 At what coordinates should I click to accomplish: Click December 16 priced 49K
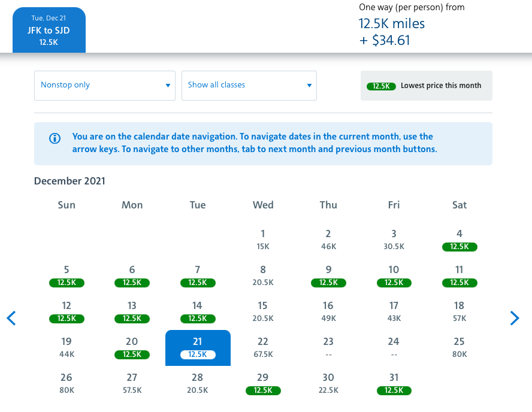[328, 311]
